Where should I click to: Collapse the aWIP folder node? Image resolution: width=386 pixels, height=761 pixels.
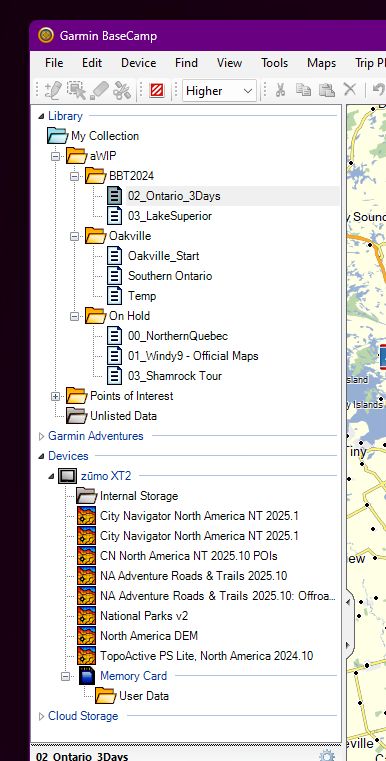(x=55, y=156)
